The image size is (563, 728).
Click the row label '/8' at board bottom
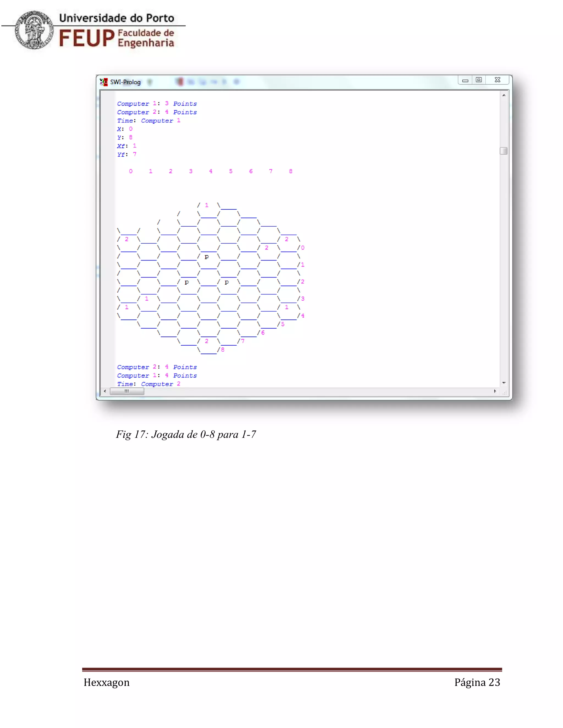(x=221, y=350)
